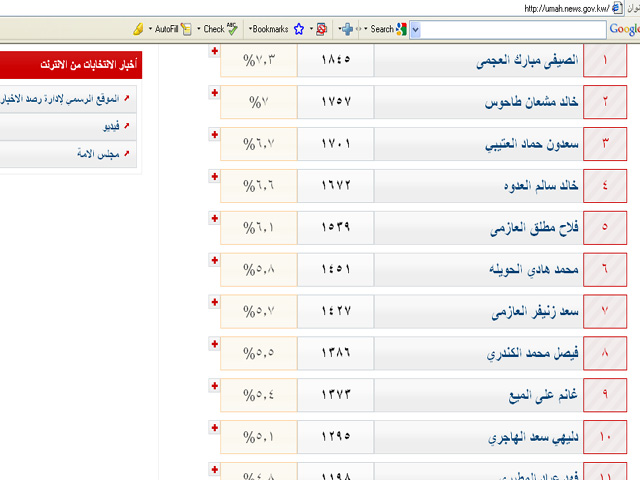Open the مجلس الامة sidebar link
This screenshot has width=640, height=480.
click(x=98, y=154)
